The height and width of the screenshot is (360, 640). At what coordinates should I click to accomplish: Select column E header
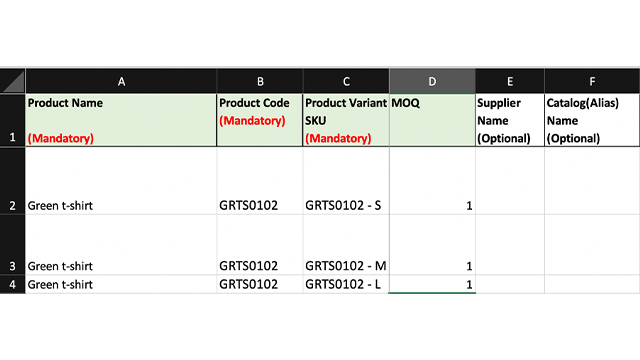click(x=510, y=81)
